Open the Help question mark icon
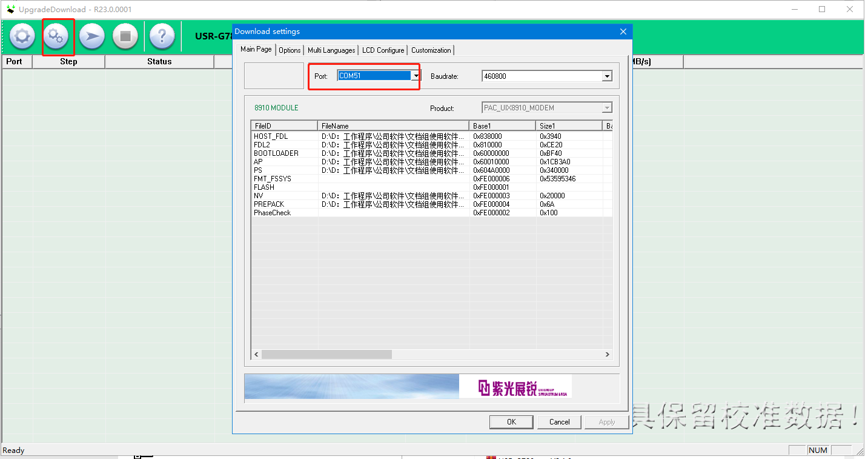This screenshot has height=459, width=868. (162, 37)
